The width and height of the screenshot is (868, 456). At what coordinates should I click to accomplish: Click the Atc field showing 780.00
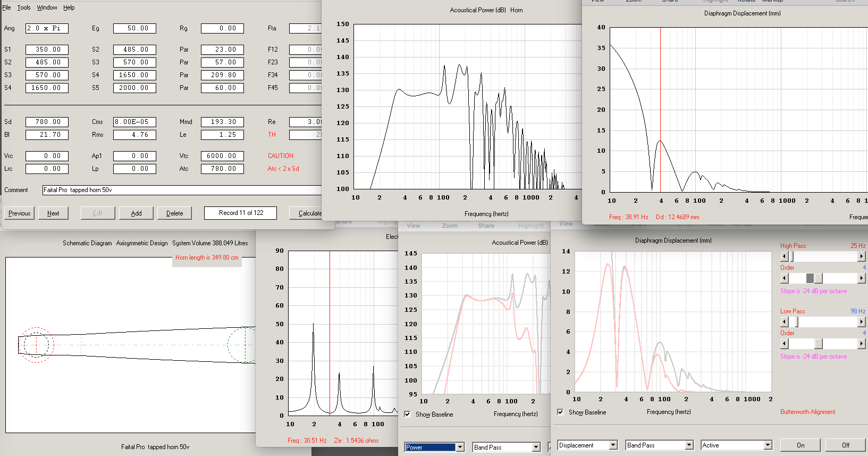pos(222,169)
